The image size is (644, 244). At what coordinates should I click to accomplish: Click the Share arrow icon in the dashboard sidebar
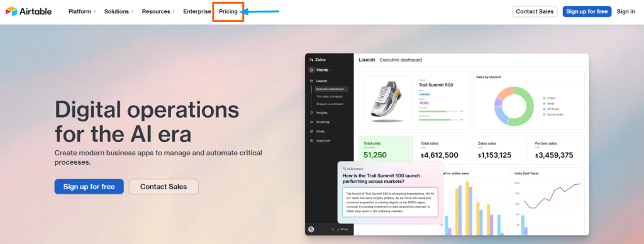339,229
